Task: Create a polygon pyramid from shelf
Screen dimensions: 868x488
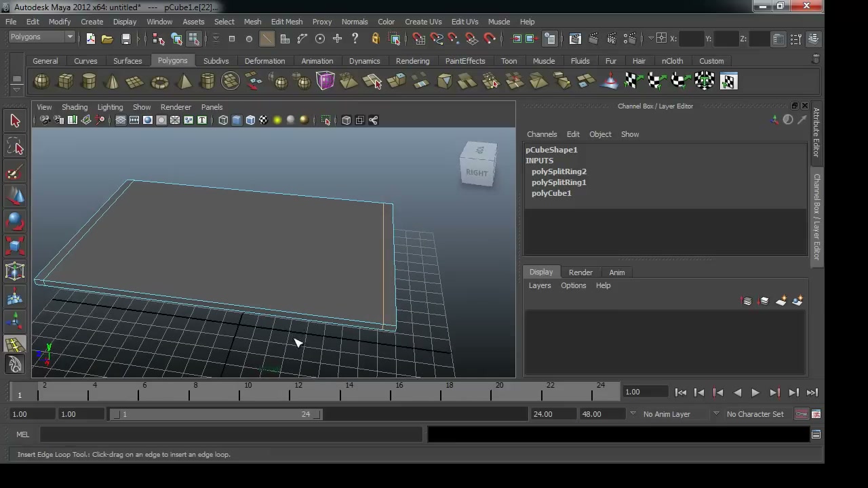Action: [183, 82]
